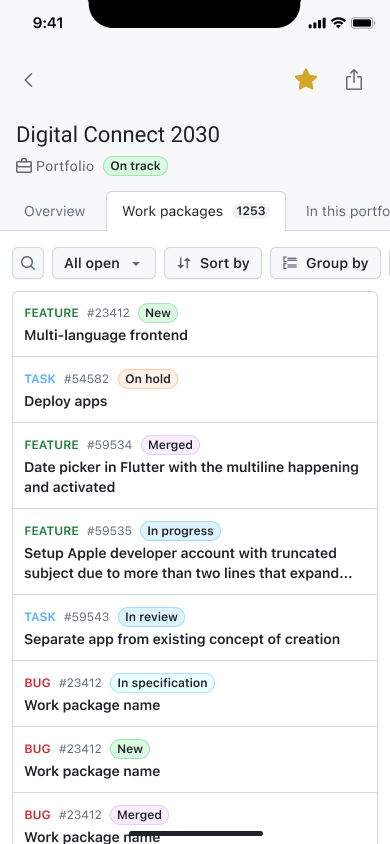Open the share icon
390x844 pixels.
click(353, 80)
